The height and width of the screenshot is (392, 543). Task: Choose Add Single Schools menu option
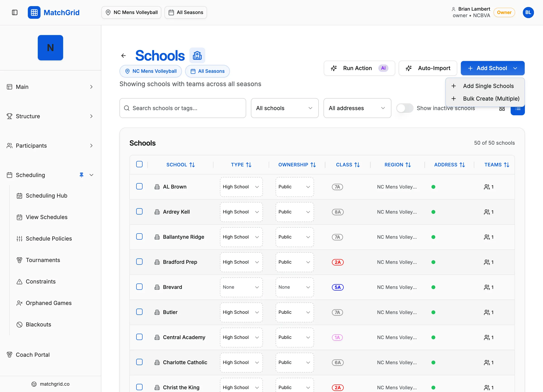[x=488, y=86]
